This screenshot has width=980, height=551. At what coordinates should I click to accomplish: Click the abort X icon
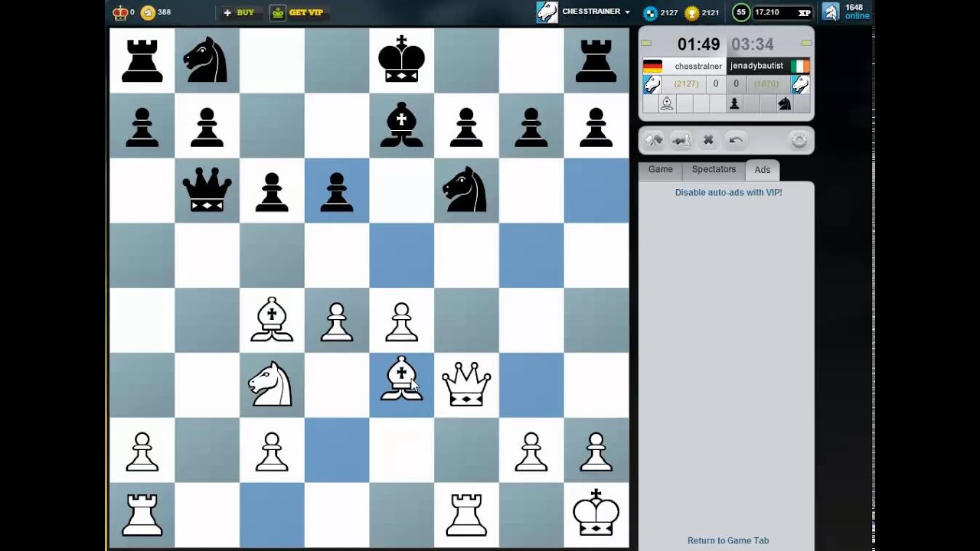(x=708, y=140)
